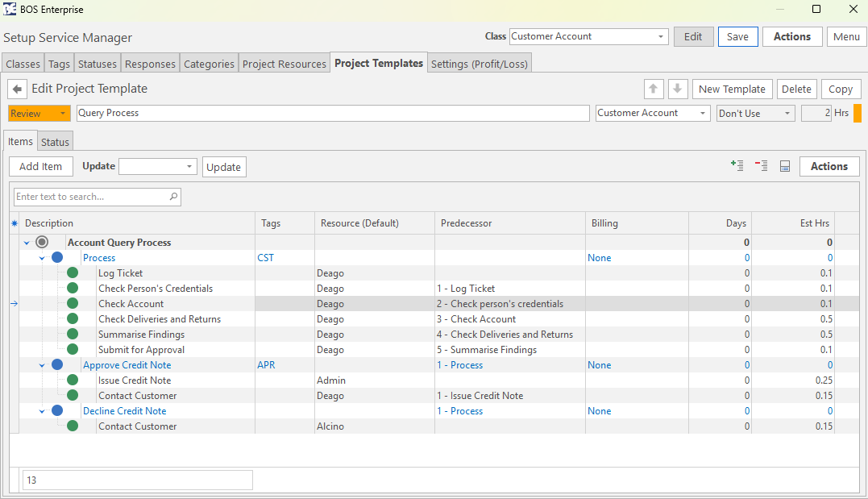Open the Items panel Actions button
Viewport: 868px width, 499px height.
829,166
